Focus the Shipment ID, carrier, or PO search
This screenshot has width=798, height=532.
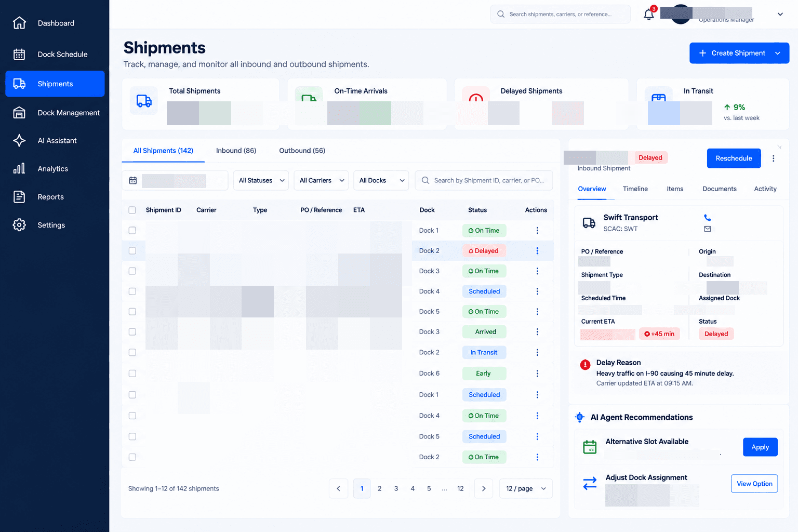pos(484,180)
